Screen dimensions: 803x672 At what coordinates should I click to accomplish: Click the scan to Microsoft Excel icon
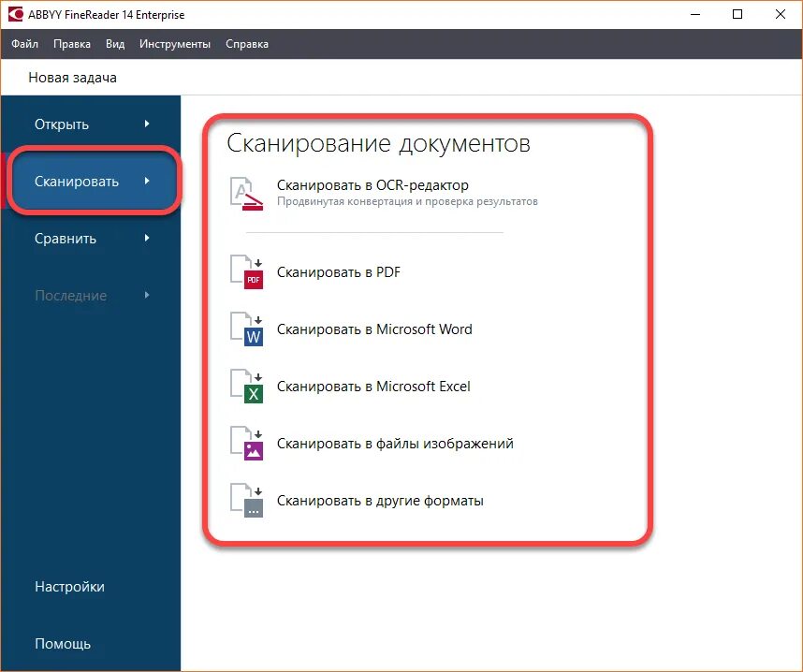pyautogui.click(x=246, y=387)
